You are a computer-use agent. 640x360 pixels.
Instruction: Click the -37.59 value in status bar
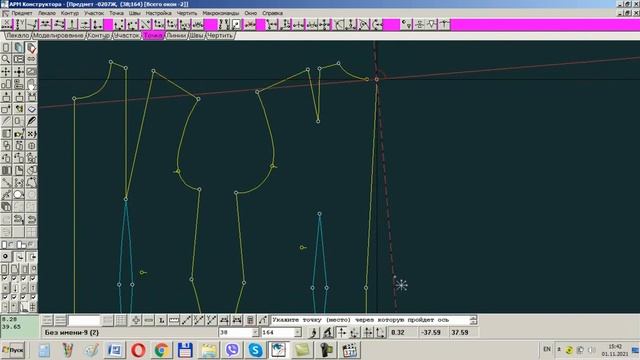coord(431,333)
